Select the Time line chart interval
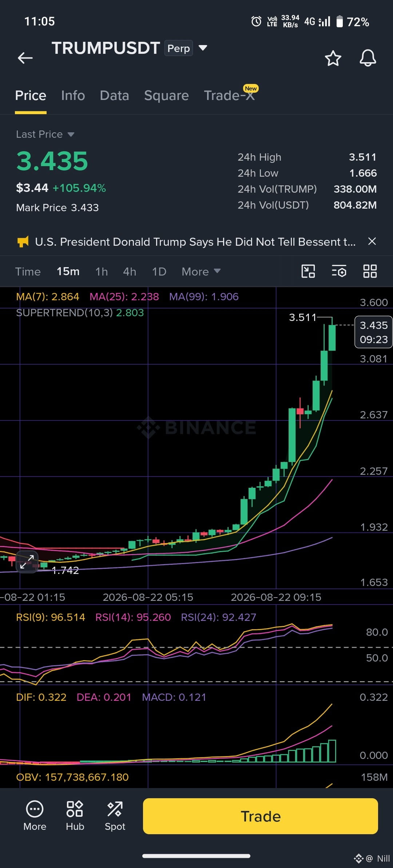This screenshot has width=393, height=868. [28, 272]
